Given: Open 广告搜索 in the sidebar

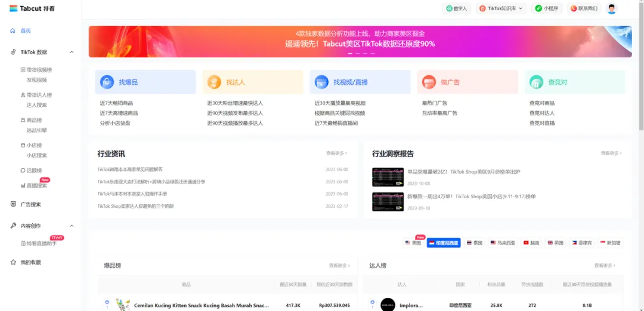Looking at the screenshot, I should click(x=31, y=205).
